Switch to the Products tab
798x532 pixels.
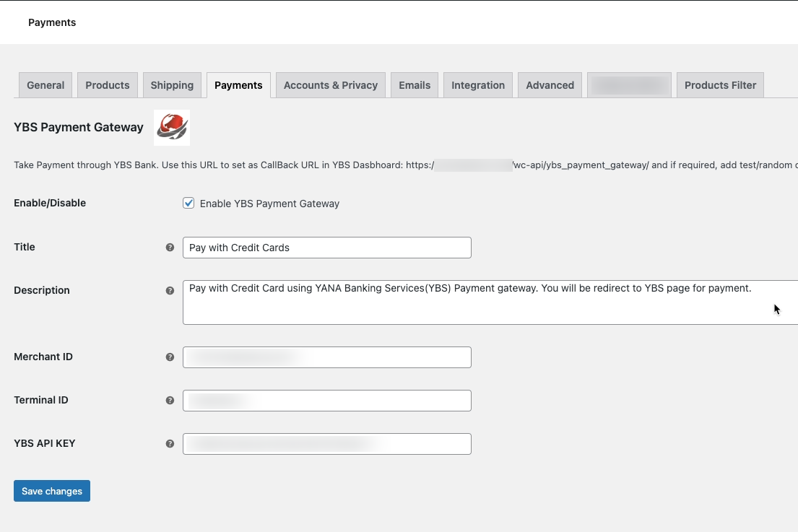[108, 85]
